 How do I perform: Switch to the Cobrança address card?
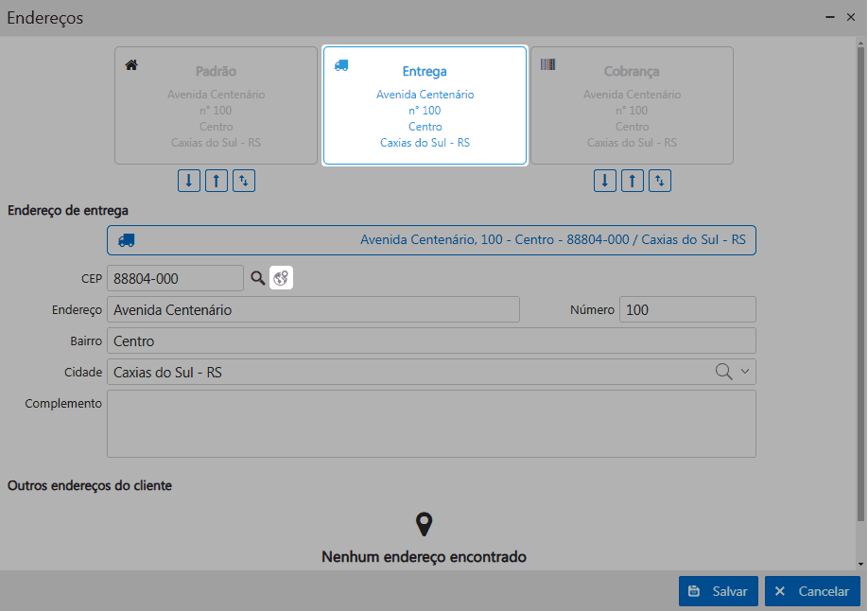(x=632, y=106)
